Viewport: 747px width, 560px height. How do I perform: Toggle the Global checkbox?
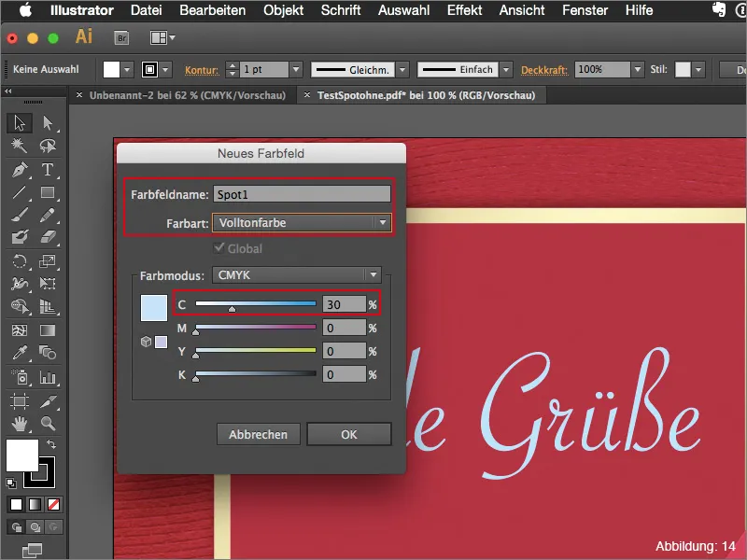221,249
